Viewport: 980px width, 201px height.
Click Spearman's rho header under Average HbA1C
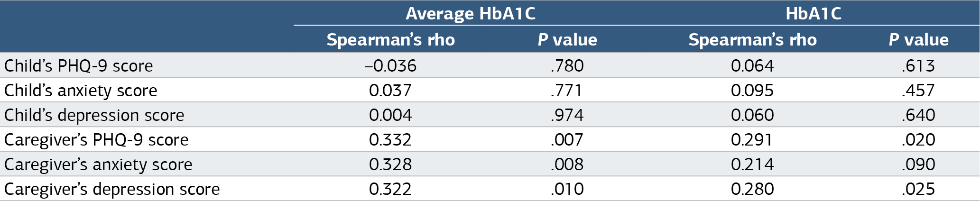tap(390, 39)
